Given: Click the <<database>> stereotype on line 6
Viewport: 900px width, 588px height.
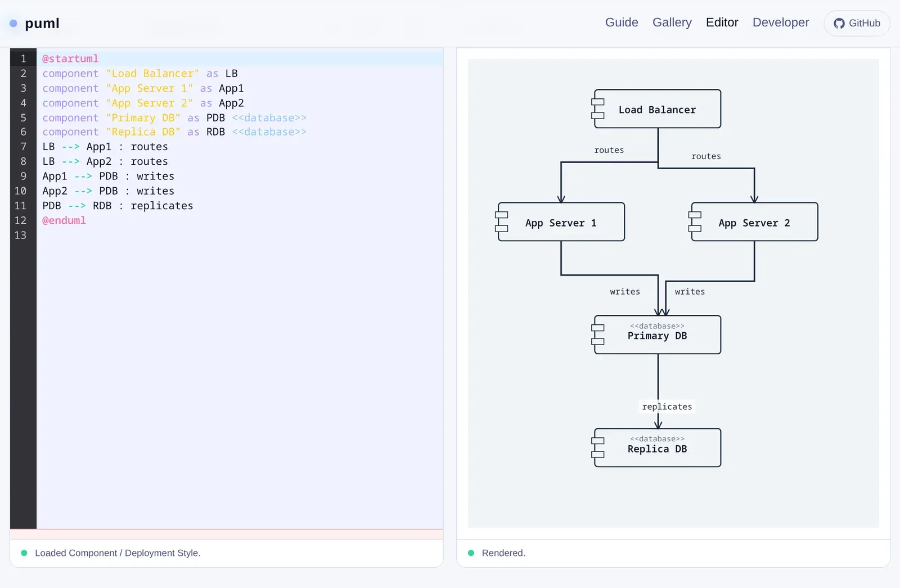Looking at the screenshot, I should click(x=269, y=132).
